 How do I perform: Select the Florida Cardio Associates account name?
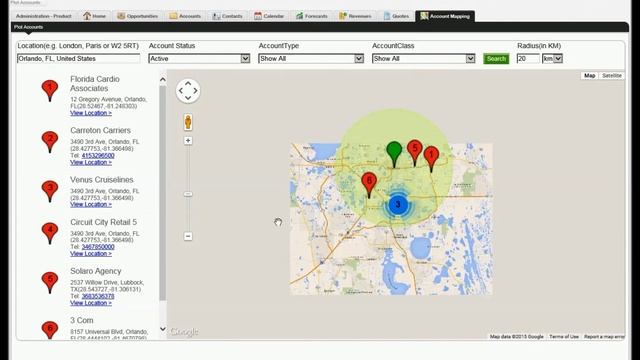[x=95, y=84]
